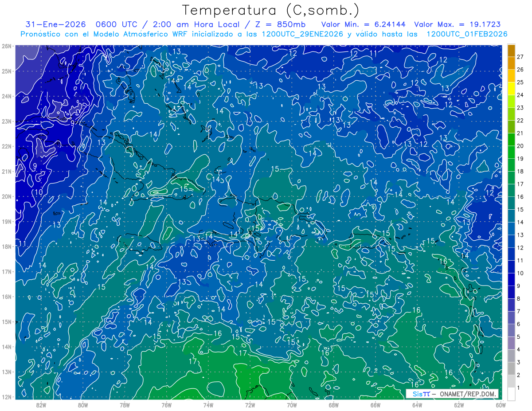The image size is (532, 411).
Task: Click legend scale number 8
Action: pyautogui.click(x=519, y=298)
